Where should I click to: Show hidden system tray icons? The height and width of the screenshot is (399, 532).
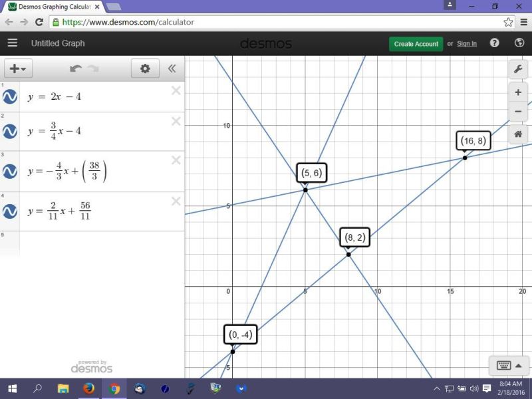[437, 389]
